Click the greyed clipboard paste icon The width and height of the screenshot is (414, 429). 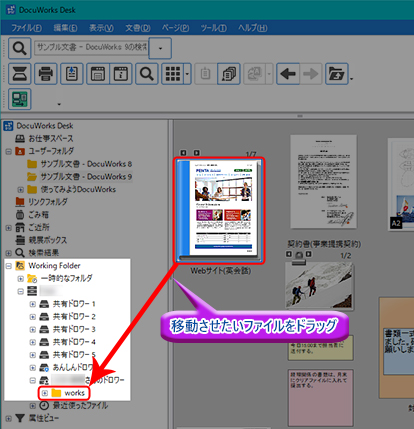pyautogui.click(x=205, y=74)
